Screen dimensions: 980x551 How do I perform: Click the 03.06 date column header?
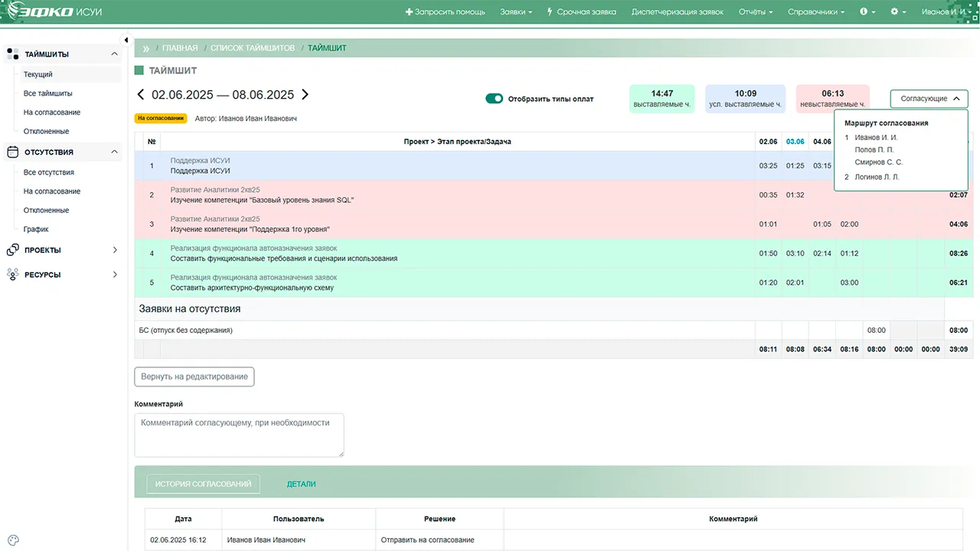click(795, 142)
